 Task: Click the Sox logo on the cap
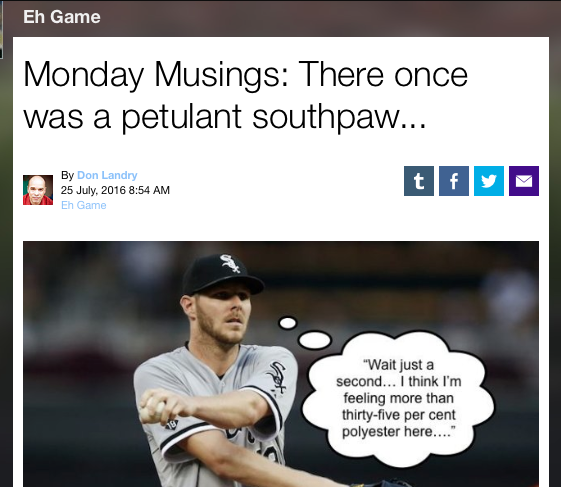pos(230,263)
